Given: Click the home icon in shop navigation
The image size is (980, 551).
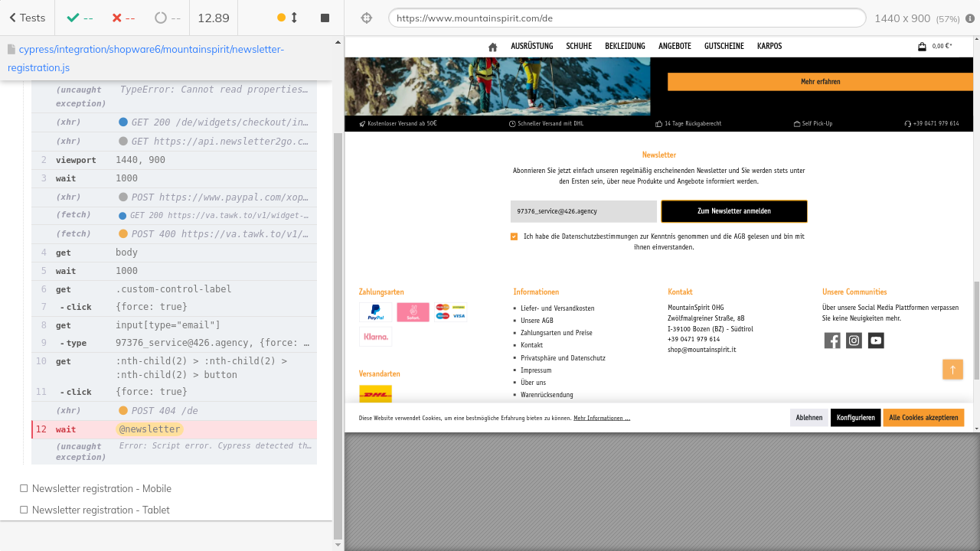Looking at the screenshot, I should point(492,47).
